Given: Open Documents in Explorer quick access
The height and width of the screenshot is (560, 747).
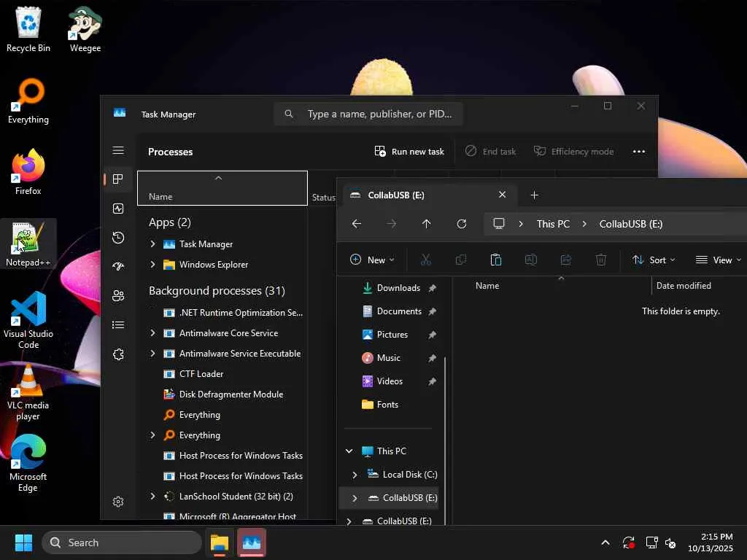Looking at the screenshot, I should click(x=399, y=311).
